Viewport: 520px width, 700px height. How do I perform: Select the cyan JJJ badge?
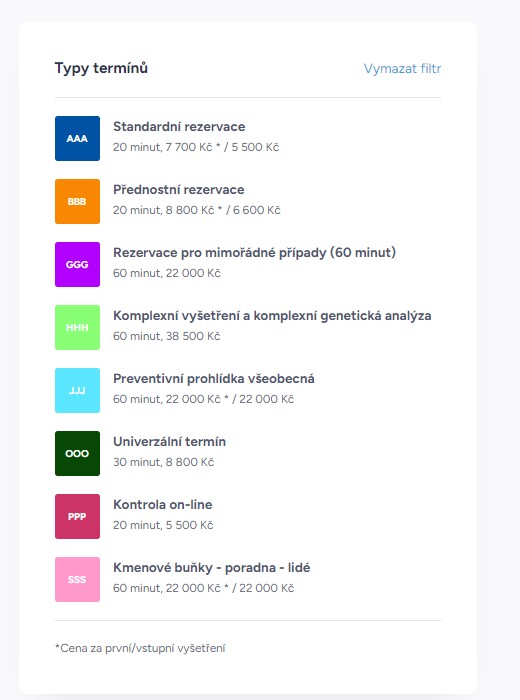point(77,390)
